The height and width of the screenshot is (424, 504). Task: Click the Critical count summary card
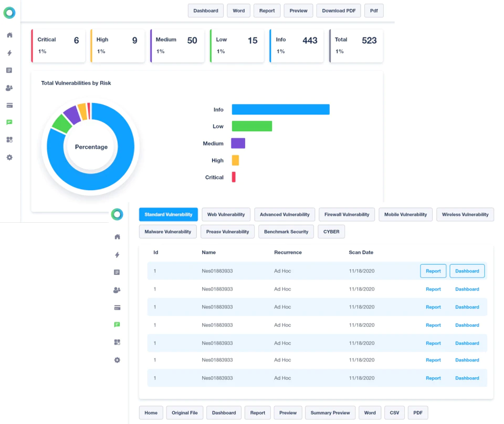pyautogui.click(x=58, y=46)
